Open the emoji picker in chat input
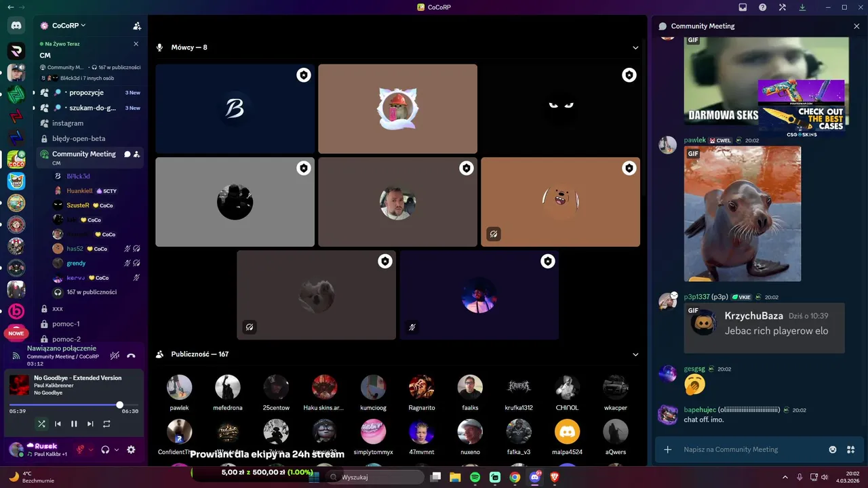 pyautogui.click(x=833, y=449)
